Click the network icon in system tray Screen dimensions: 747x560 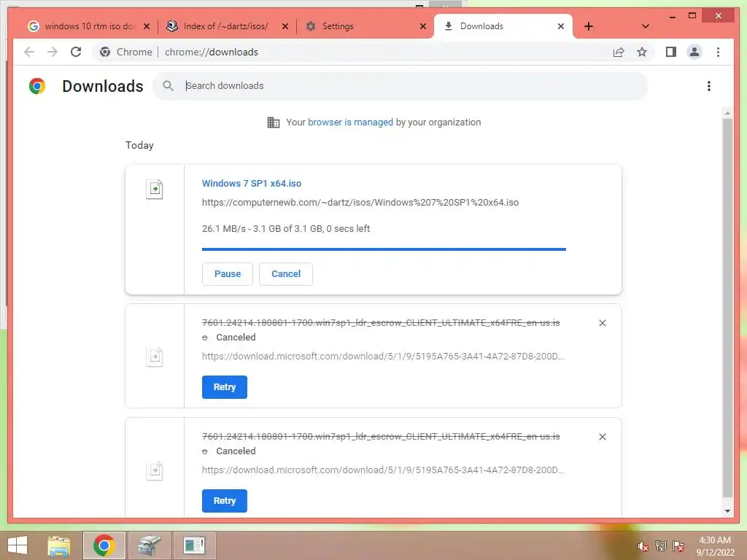pos(660,546)
